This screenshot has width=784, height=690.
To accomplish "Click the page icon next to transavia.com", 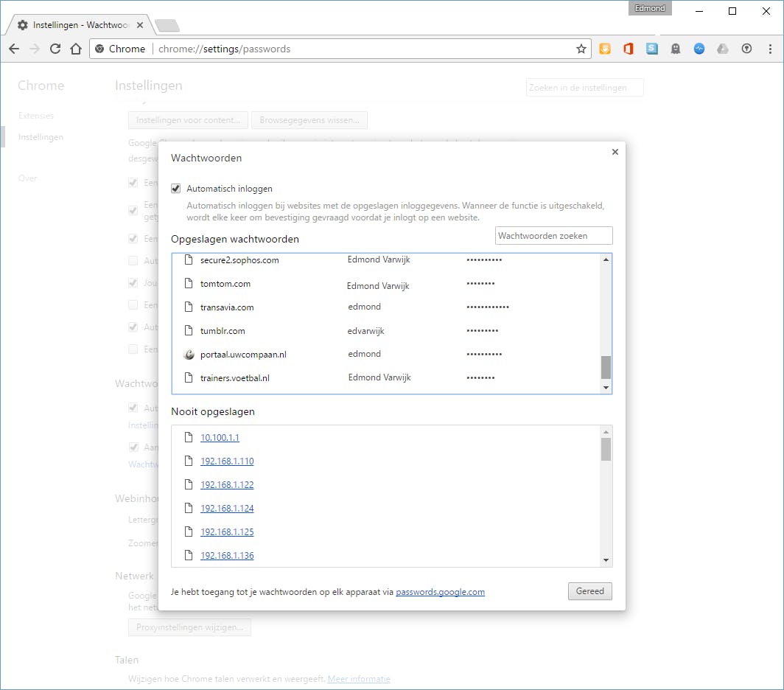I will (x=189, y=307).
